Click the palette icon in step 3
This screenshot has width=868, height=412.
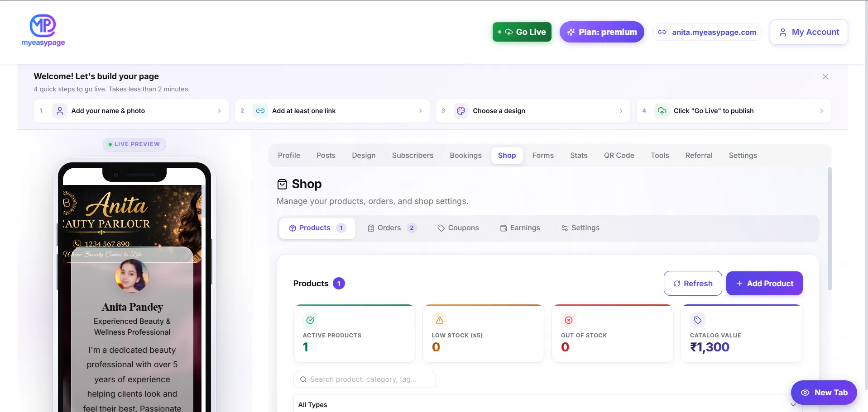point(461,111)
